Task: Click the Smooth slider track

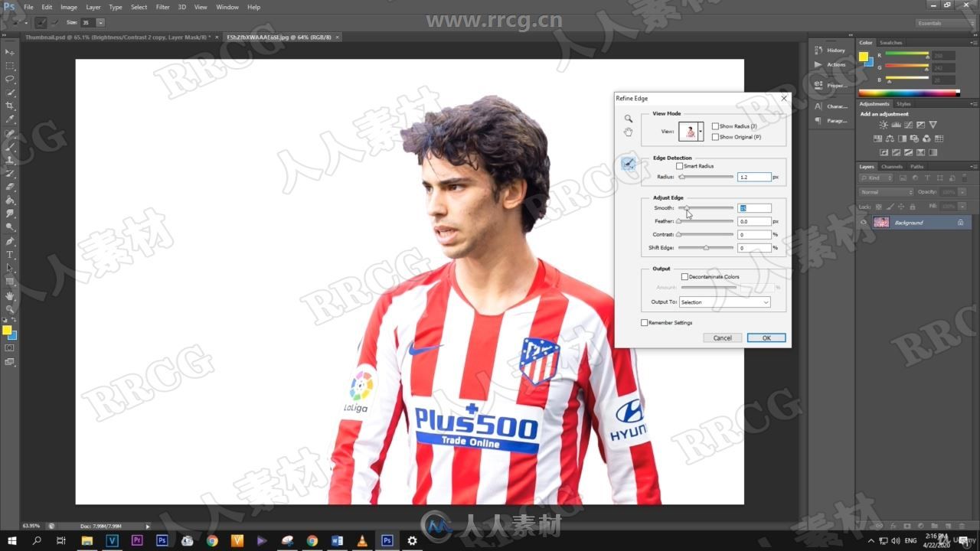Action: 706,208
